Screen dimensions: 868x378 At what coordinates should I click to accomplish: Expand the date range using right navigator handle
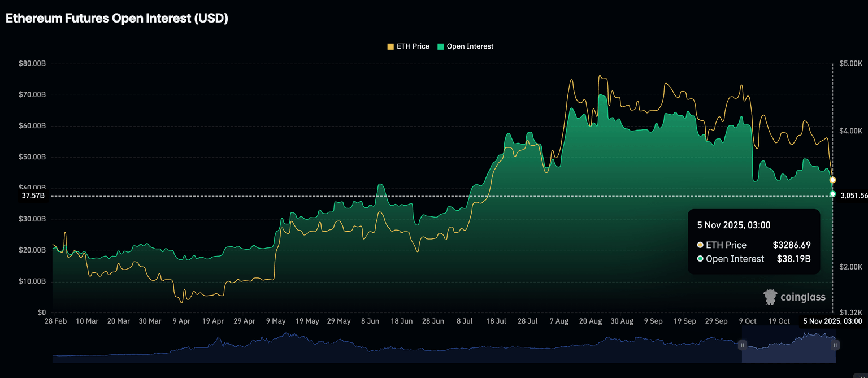tap(835, 345)
